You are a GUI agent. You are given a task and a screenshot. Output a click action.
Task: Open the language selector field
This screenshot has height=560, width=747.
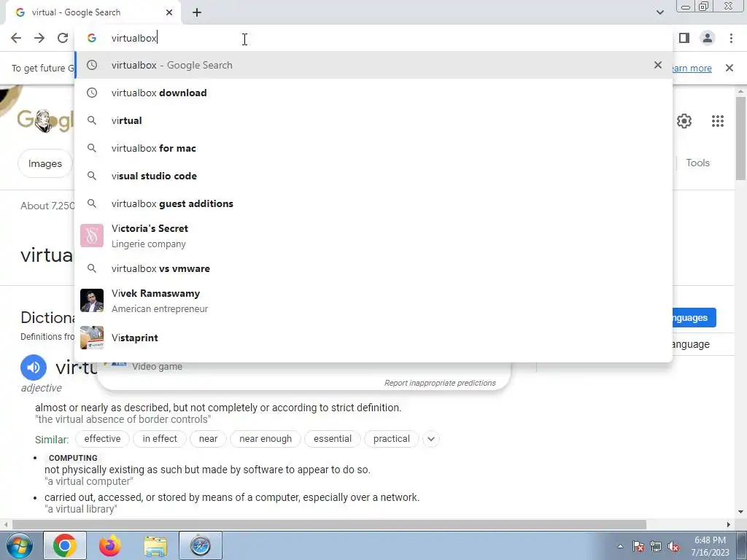(x=704, y=344)
